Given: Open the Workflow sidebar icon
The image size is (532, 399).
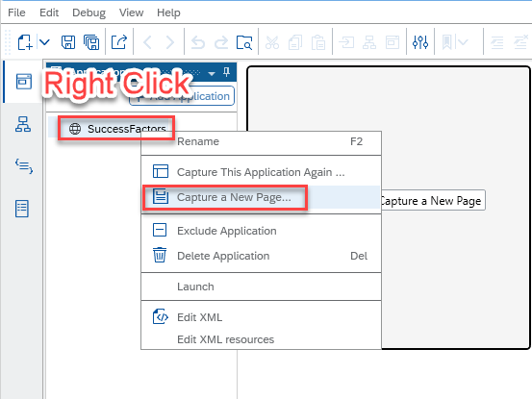Looking at the screenshot, I should click(x=23, y=124).
